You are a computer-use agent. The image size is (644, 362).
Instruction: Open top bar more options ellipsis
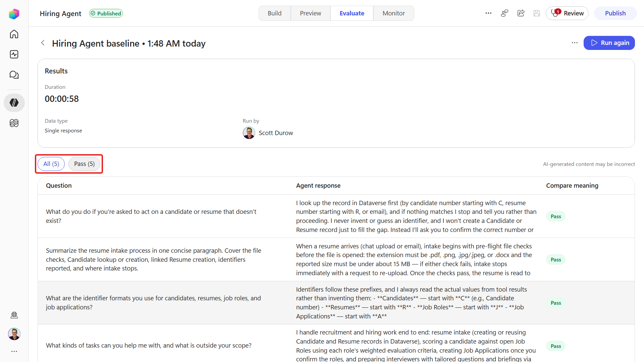point(488,13)
